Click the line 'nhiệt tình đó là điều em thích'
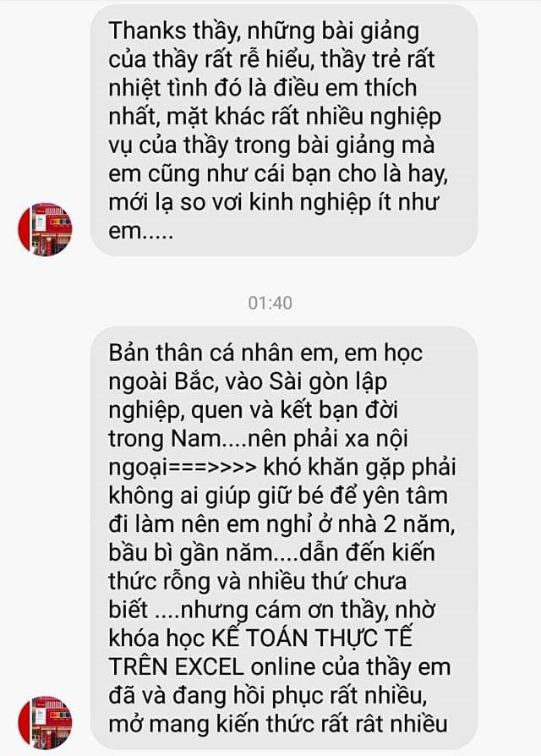Screen dimensions: 541x756 [x=263, y=88]
